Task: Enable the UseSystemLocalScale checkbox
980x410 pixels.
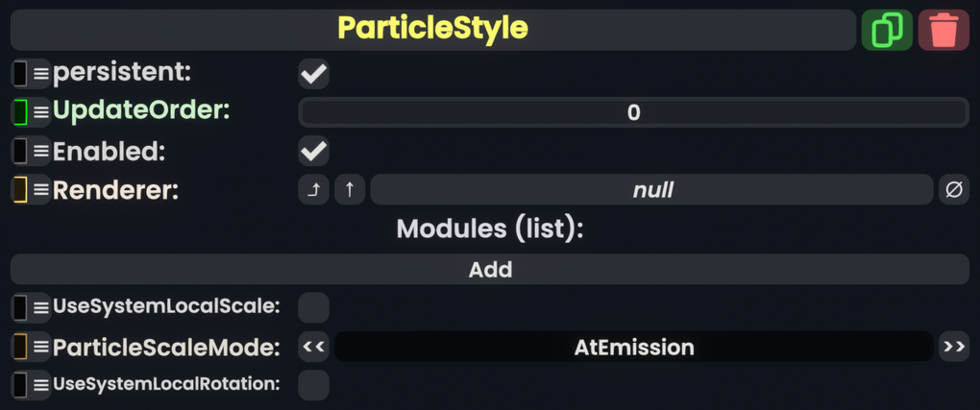Action: (313, 307)
